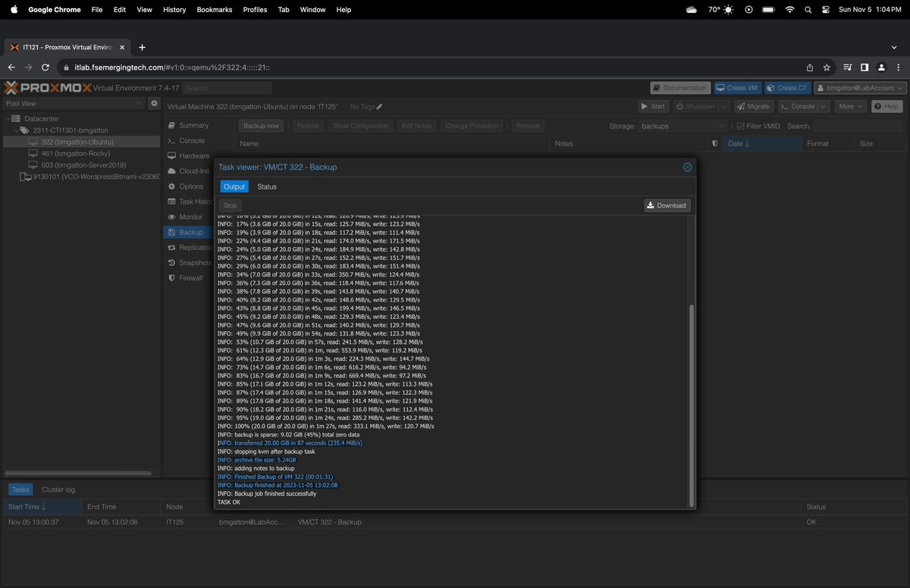The width and height of the screenshot is (910, 588).
Task: Click the gear icon beside Pool View
Action: tap(154, 103)
